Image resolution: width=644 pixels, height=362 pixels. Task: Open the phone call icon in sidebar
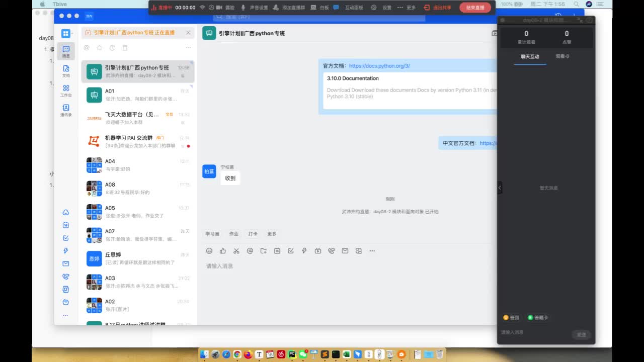[66, 277]
